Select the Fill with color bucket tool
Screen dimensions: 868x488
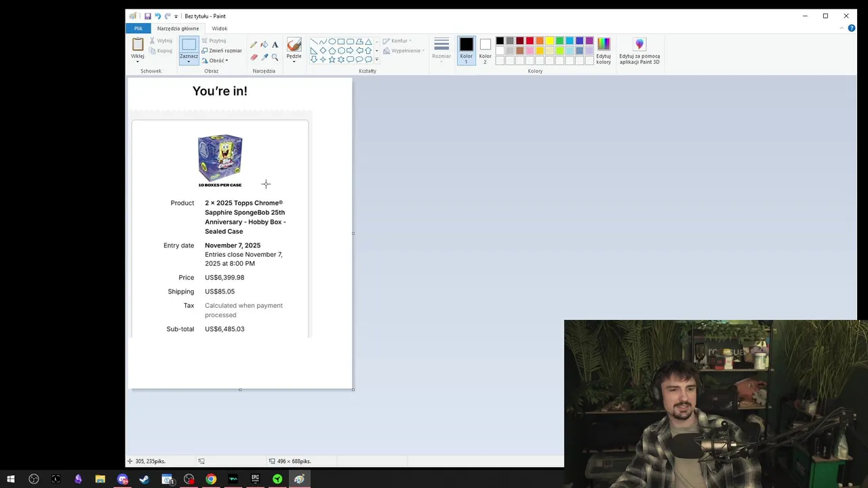pyautogui.click(x=264, y=45)
